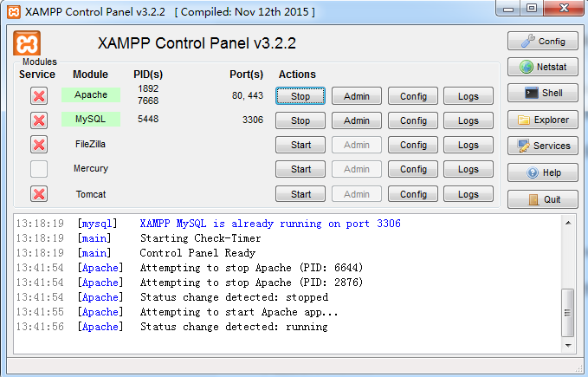Click the log scrollbar thumb
The image size is (588, 377).
(x=568, y=313)
